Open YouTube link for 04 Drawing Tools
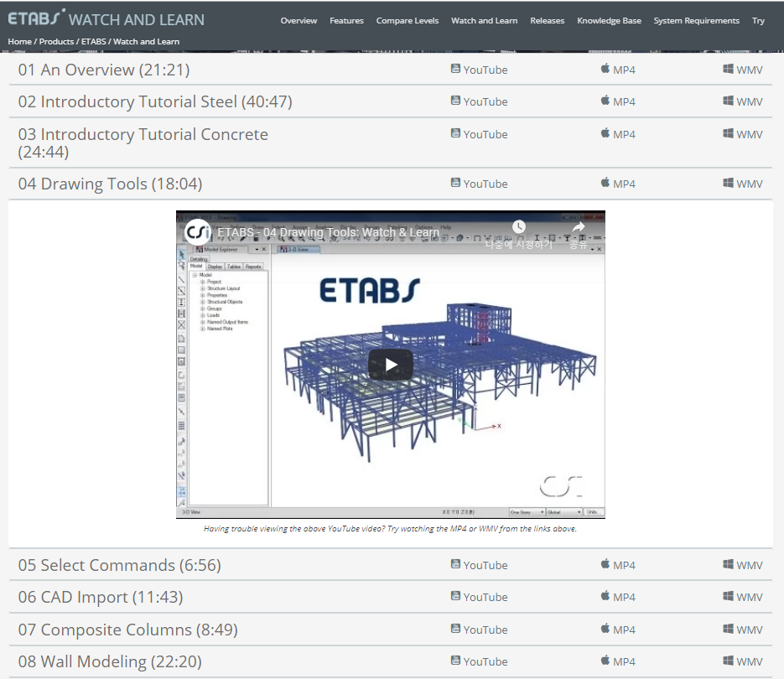Screen dimensions: 784x679 479,184
